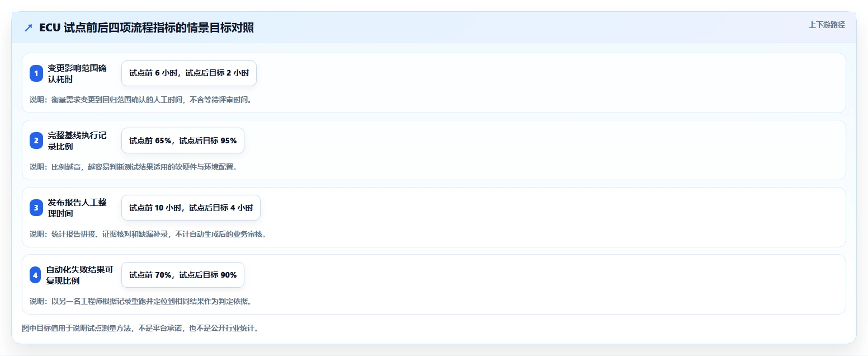
Task: Select the 试点前 10 小时 value pill
Action: click(x=191, y=208)
